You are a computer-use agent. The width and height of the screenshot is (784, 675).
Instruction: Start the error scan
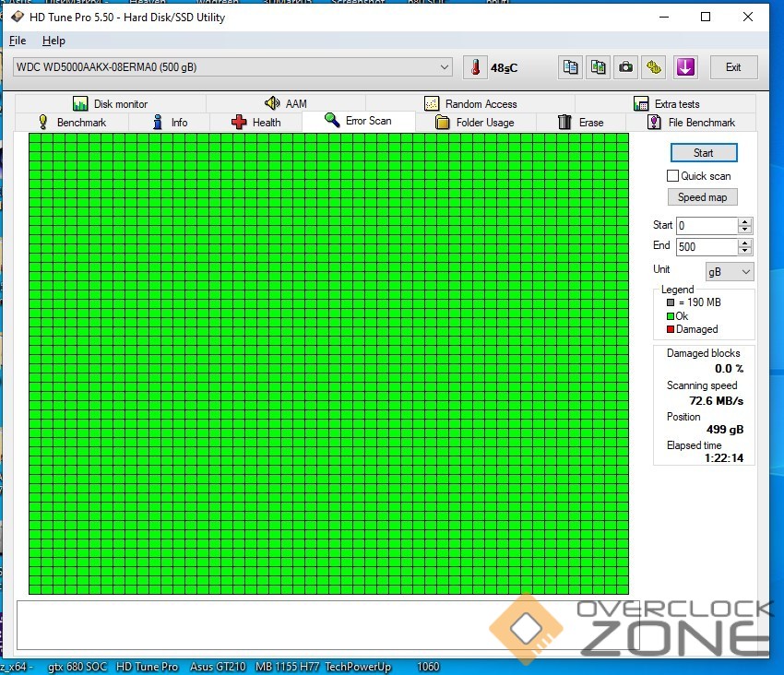[x=704, y=153]
